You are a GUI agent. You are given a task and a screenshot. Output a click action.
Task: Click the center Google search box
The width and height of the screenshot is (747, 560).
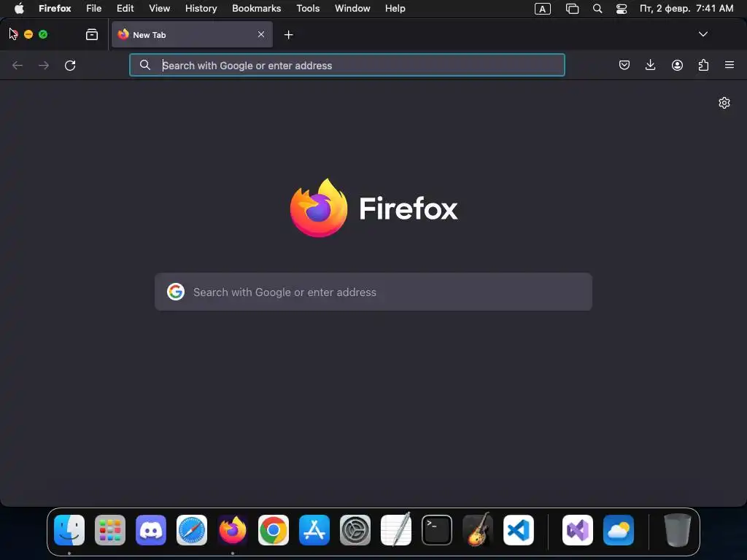373,292
